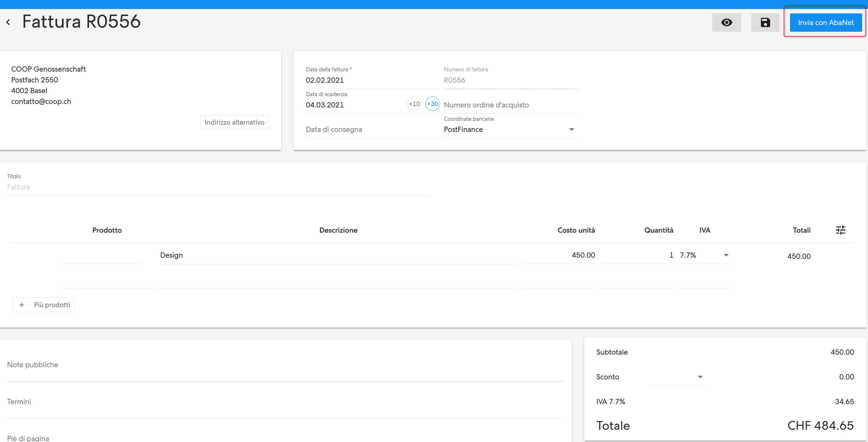The height and width of the screenshot is (442, 868).
Task: Open the Coordinate bancarie PostFinance dropdown
Action: 510,130
